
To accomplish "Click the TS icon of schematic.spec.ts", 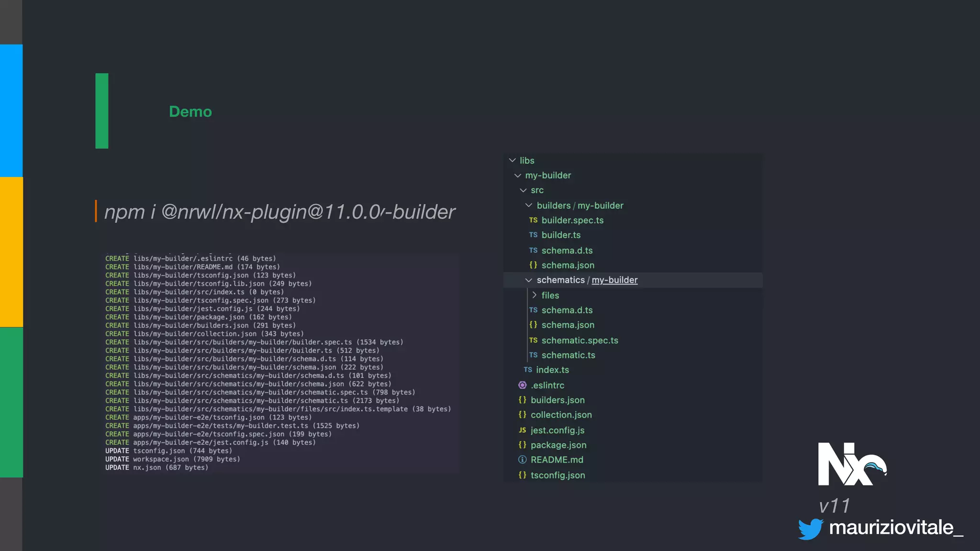I will pos(533,340).
